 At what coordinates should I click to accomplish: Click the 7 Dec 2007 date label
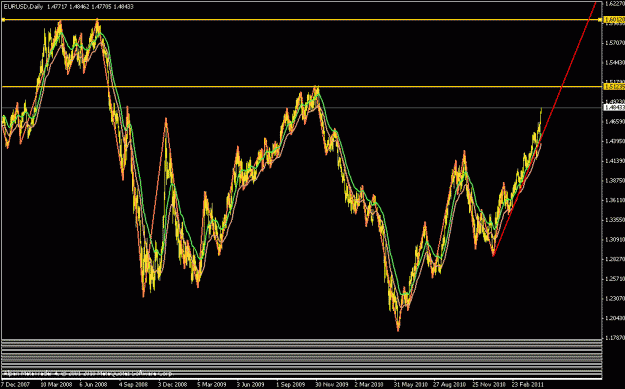(15, 385)
